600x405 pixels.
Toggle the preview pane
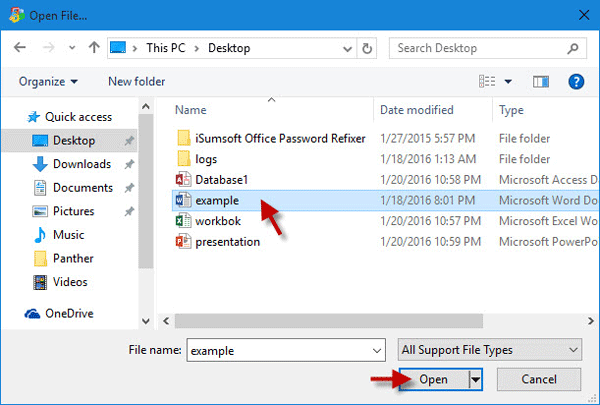pyautogui.click(x=541, y=82)
